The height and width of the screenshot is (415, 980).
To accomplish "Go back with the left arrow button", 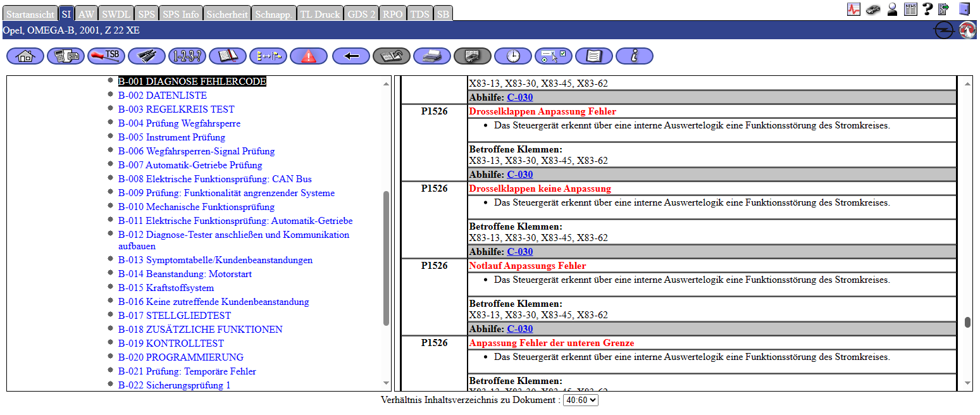I will [x=351, y=56].
